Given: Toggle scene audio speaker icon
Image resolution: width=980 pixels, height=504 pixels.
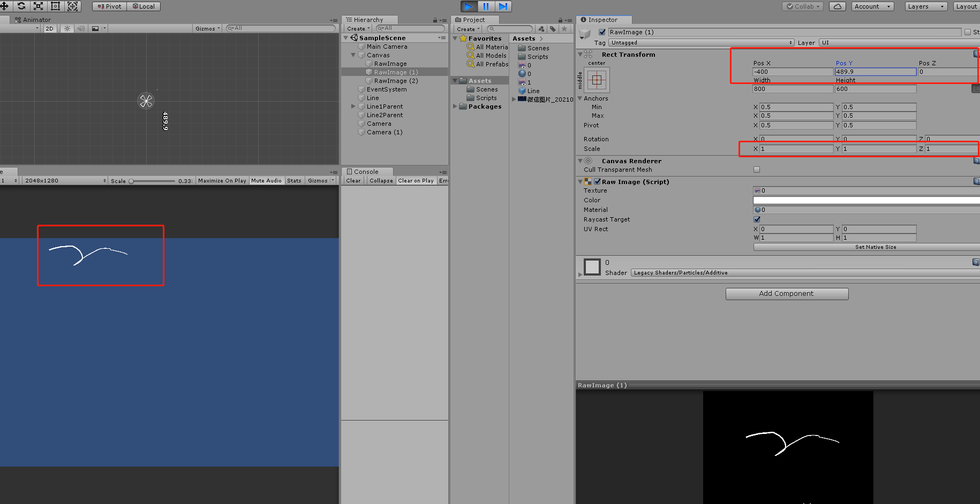Looking at the screenshot, I should point(81,28).
